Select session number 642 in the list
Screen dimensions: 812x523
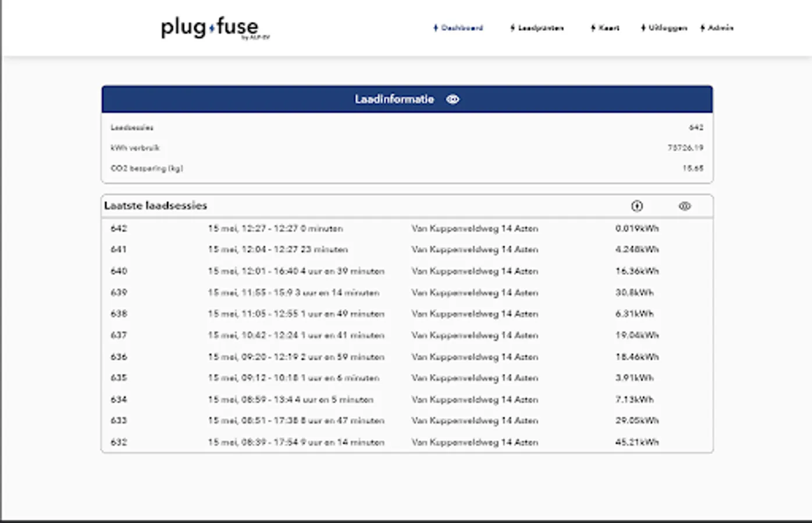click(119, 228)
